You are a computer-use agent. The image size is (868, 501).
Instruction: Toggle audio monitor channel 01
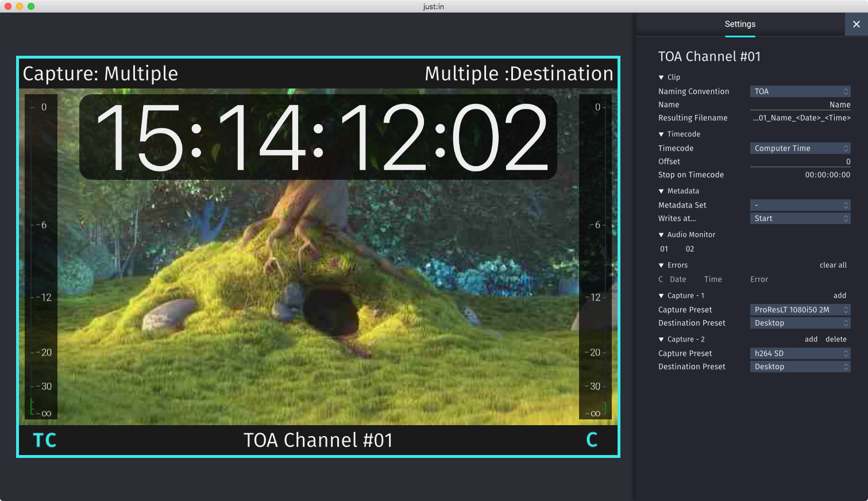pos(664,249)
